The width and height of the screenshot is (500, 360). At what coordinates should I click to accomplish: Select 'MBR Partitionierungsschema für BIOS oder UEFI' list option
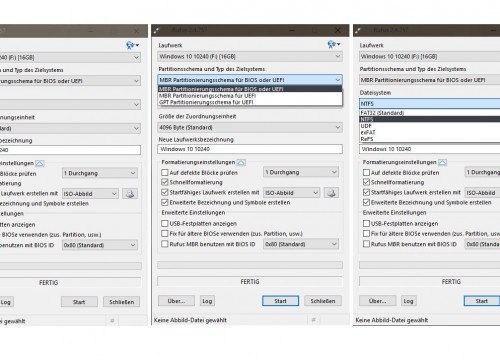pyautogui.click(x=250, y=89)
